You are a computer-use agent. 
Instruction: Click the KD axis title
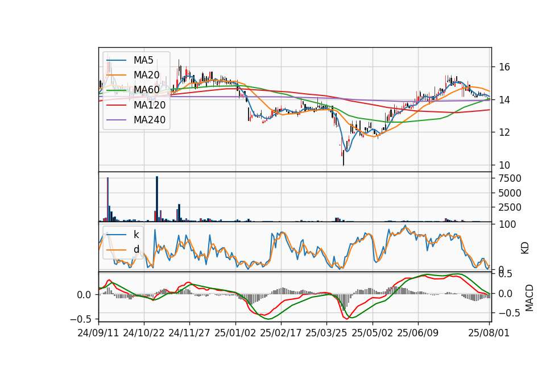pyautogui.click(x=525, y=248)
